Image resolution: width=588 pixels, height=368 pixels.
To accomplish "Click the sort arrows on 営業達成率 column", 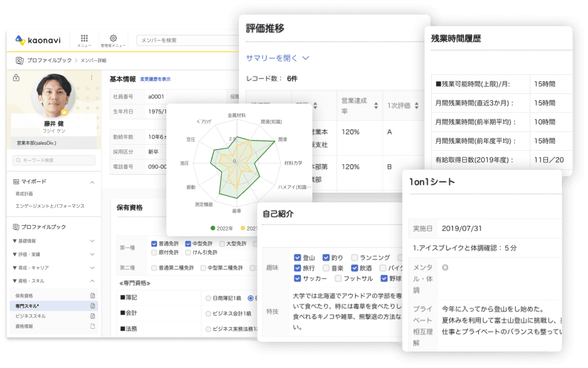I will tap(376, 105).
